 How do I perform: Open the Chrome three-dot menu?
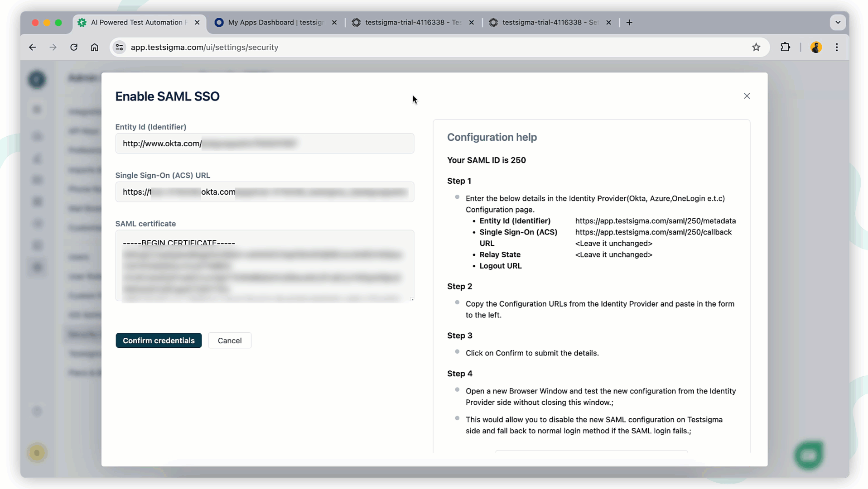pyautogui.click(x=837, y=47)
